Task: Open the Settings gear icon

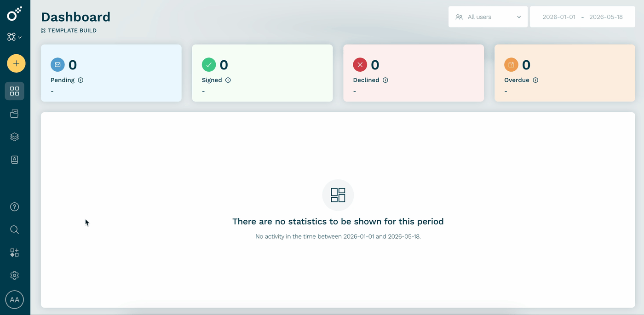Action: point(15,275)
